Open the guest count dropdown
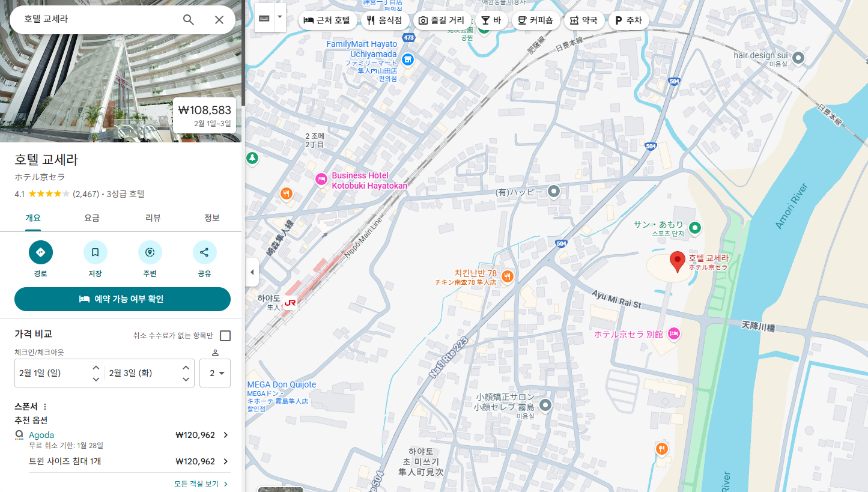The width and height of the screenshot is (868, 492). [215, 373]
